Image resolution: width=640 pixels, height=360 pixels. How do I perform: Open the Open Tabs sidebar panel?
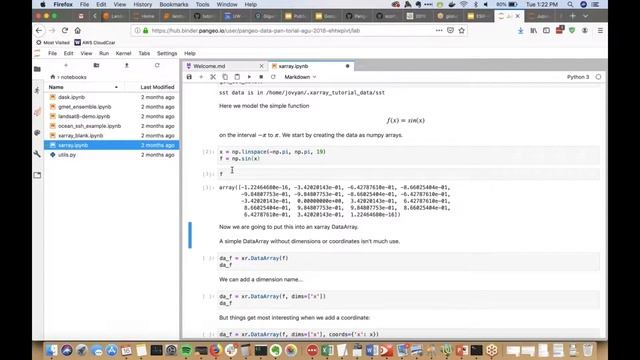coord(37,175)
